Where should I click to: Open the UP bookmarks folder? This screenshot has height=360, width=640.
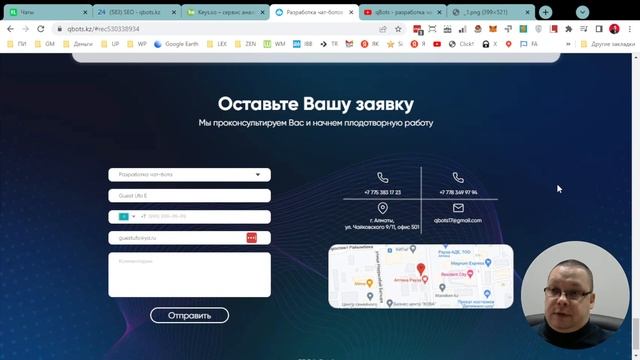(110, 44)
